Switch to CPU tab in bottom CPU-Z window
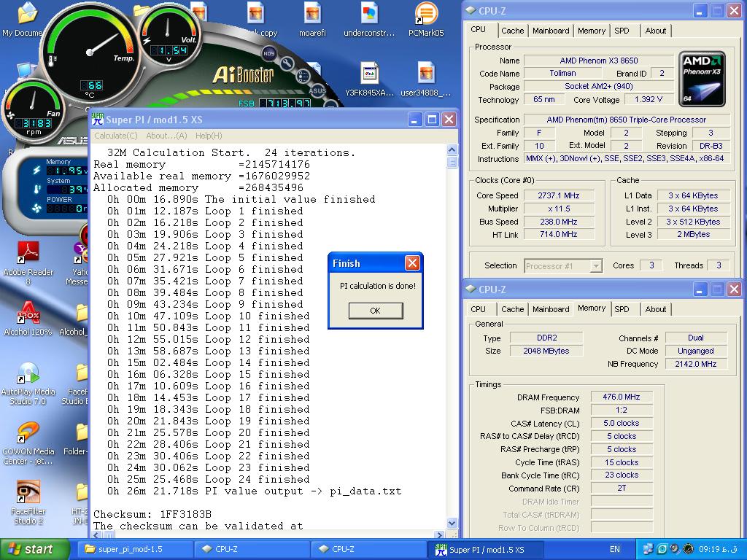The width and height of the screenshot is (747, 560). click(x=479, y=309)
